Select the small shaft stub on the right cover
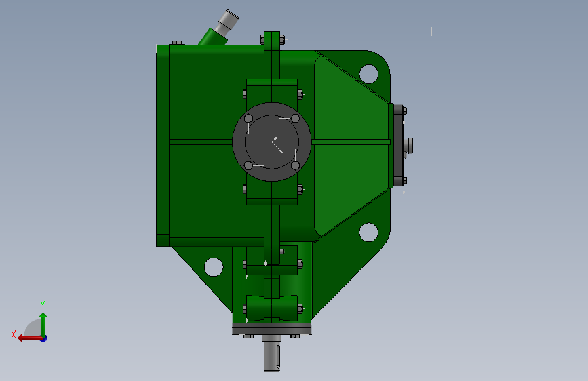 (x=410, y=145)
